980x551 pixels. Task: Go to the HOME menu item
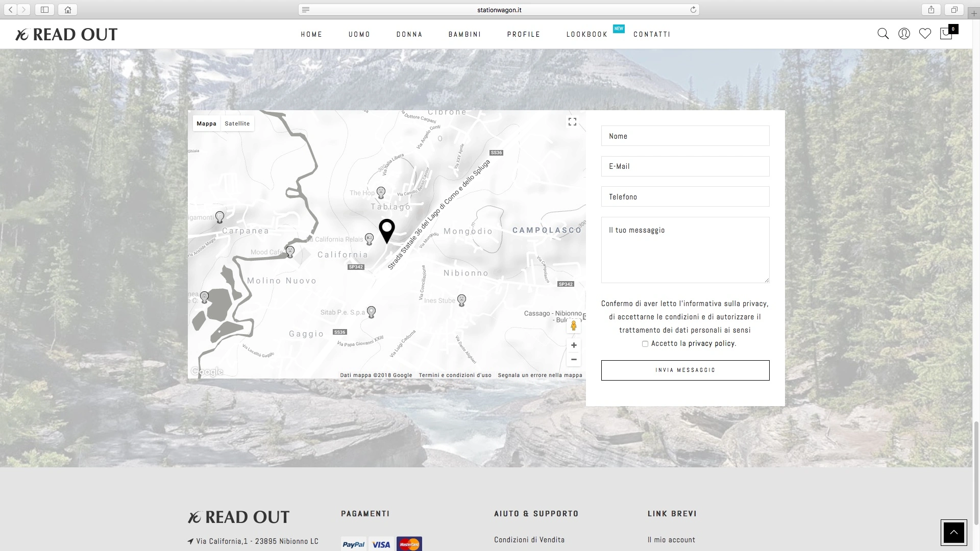coord(311,34)
